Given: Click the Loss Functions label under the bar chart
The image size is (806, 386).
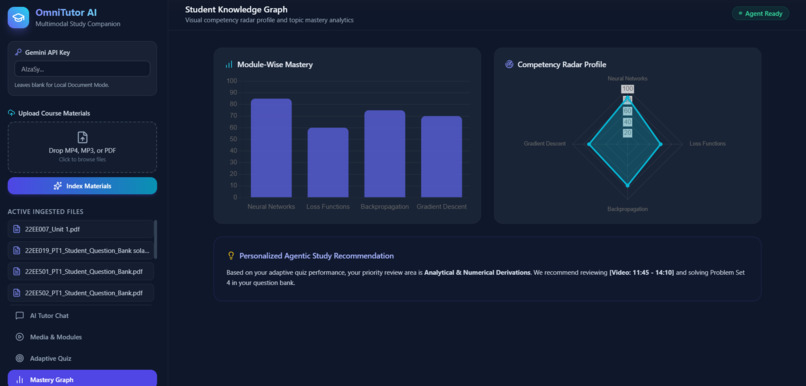Looking at the screenshot, I should 328,207.
